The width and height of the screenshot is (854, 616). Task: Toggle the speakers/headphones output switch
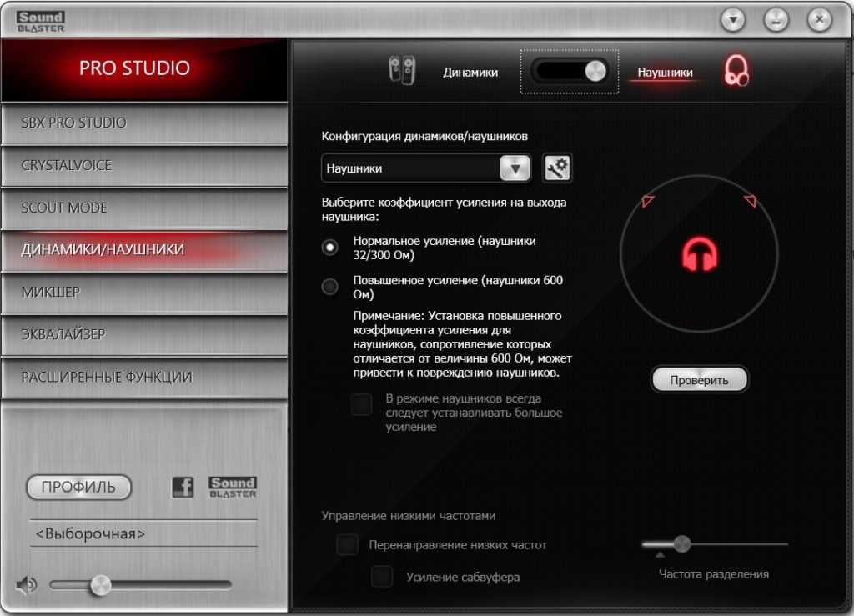point(570,72)
